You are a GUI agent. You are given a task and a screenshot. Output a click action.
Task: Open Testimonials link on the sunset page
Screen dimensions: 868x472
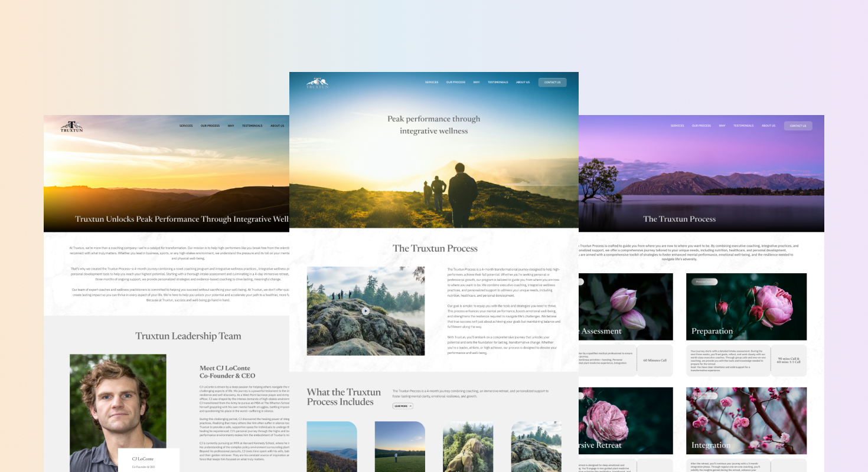coord(252,126)
